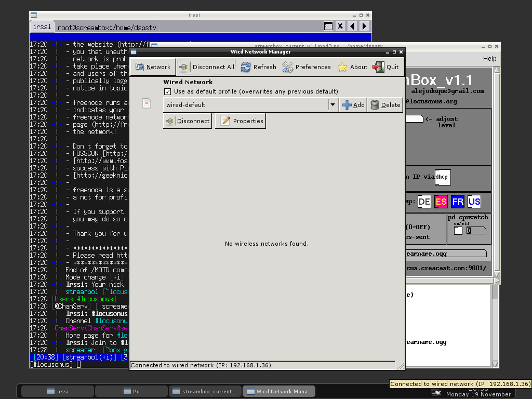The image size is (532, 399).
Task: Switch to Pd window in taskbar
Action: 130,391
